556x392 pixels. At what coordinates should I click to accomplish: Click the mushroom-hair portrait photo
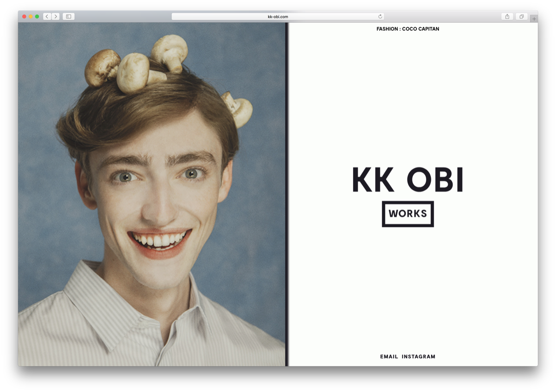[152, 194]
